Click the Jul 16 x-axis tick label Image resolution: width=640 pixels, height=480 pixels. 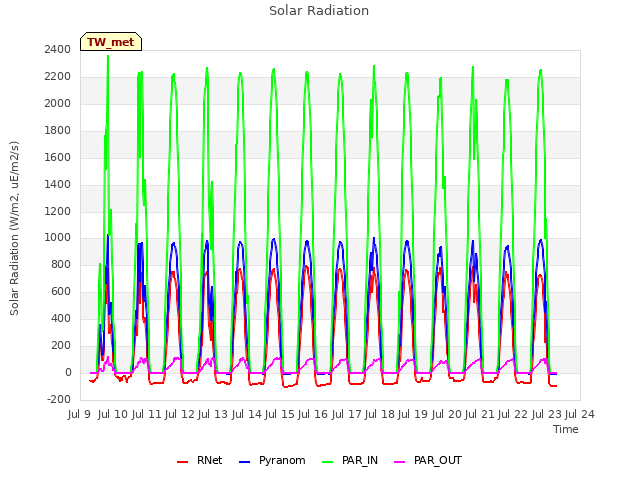(x=313, y=414)
